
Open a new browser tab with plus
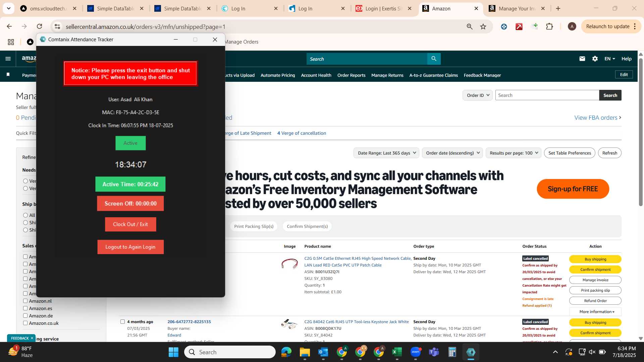[558, 8]
